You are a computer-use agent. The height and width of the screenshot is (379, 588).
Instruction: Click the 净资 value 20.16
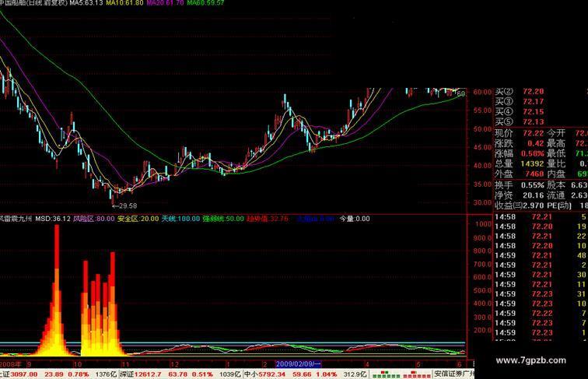pyautogui.click(x=534, y=195)
